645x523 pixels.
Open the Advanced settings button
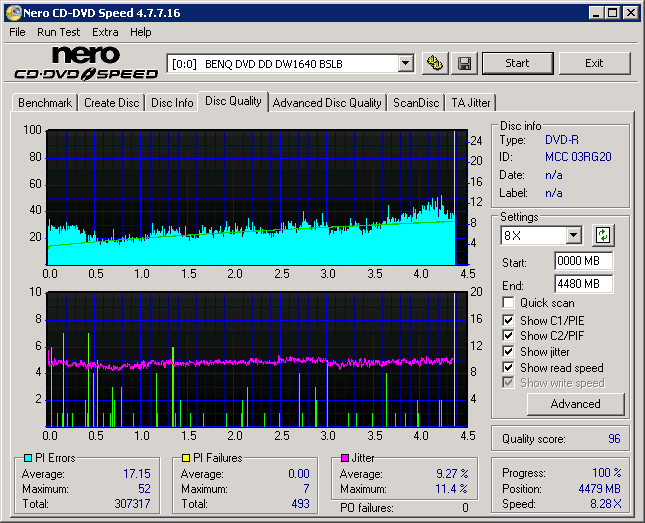click(x=575, y=404)
